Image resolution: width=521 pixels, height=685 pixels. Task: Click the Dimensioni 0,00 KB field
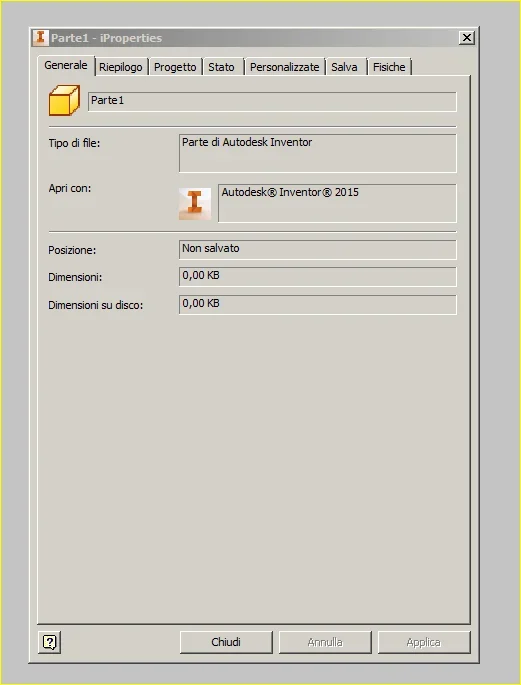click(317, 277)
